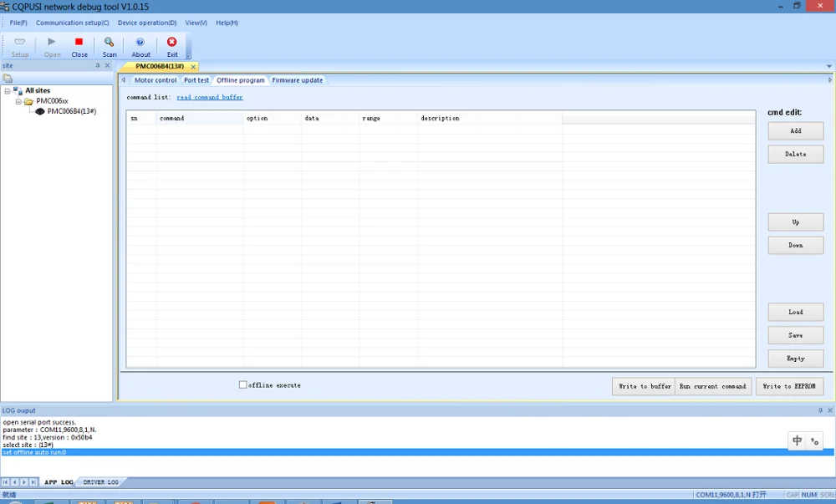Click the read command buffer link

point(210,97)
